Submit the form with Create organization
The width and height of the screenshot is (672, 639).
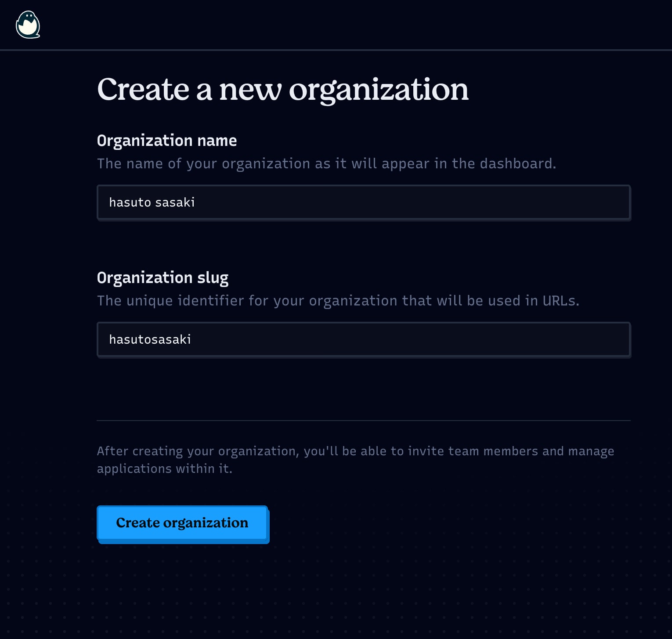[182, 523]
